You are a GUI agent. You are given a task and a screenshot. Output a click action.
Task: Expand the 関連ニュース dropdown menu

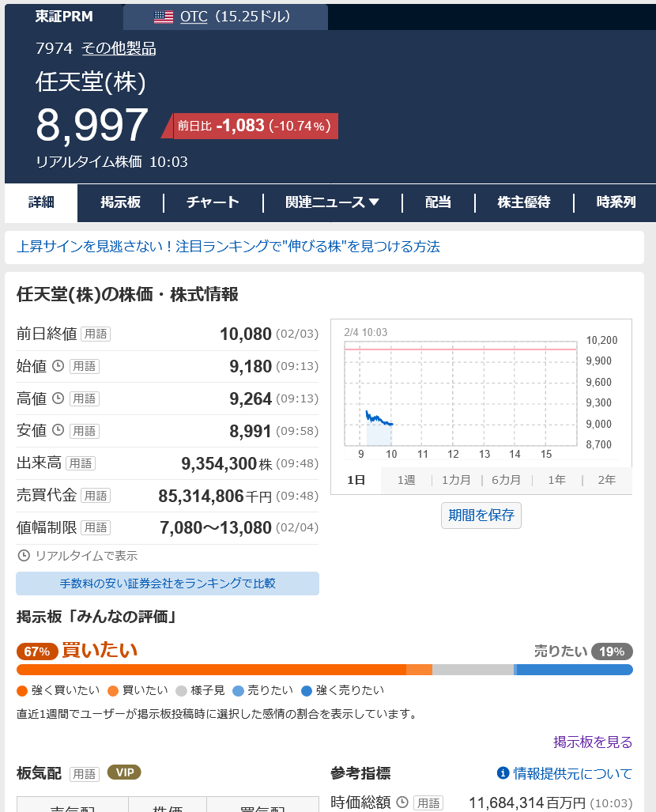(x=332, y=202)
